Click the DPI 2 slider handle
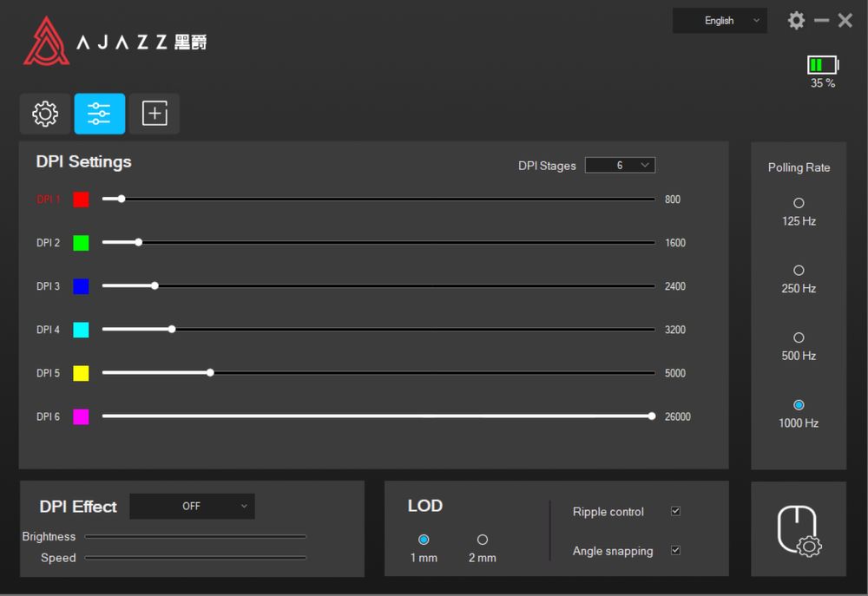 [139, 242]
